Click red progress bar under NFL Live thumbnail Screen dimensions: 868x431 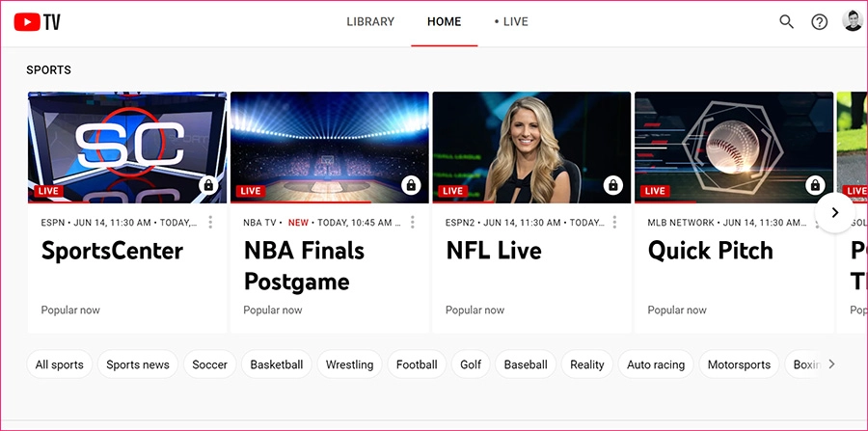[463, 202]
